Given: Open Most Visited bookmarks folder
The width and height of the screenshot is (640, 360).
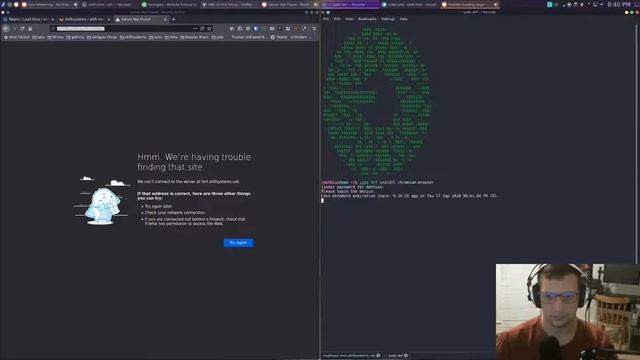Looking at the screenshot, I should (x=17, y=37).
